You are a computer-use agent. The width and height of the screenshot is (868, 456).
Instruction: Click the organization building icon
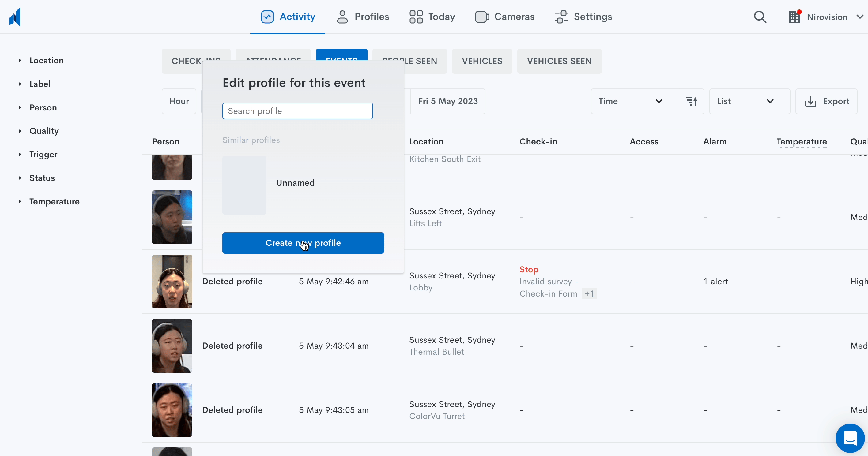coord(794,17)
